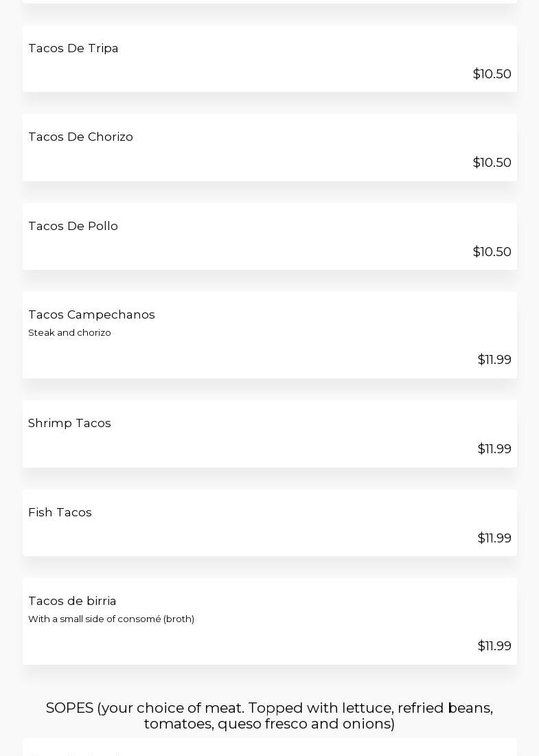Click the Tacos De Tripa $10.50 price
The image size is (539, 756).
point(492,74)
